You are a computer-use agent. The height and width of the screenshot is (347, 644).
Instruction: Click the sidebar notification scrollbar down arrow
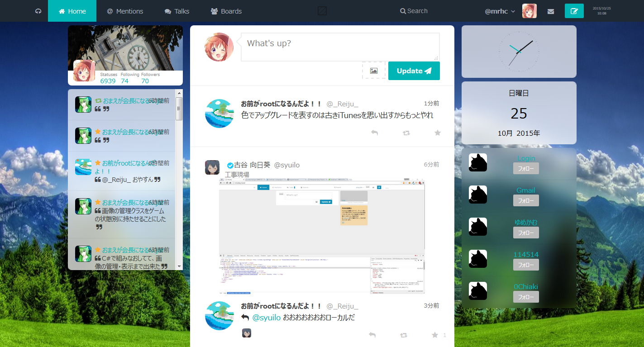[179, 266]
